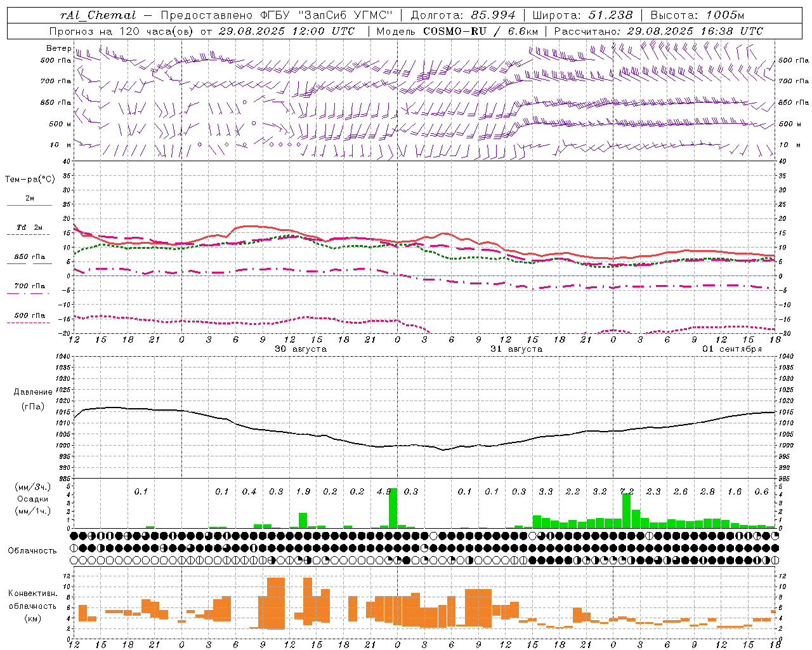Screen dimensions: 812x650
Task: Click the 'Осадки' precipitation panel label
Action: pyautogui.click(x=32, y=499)
